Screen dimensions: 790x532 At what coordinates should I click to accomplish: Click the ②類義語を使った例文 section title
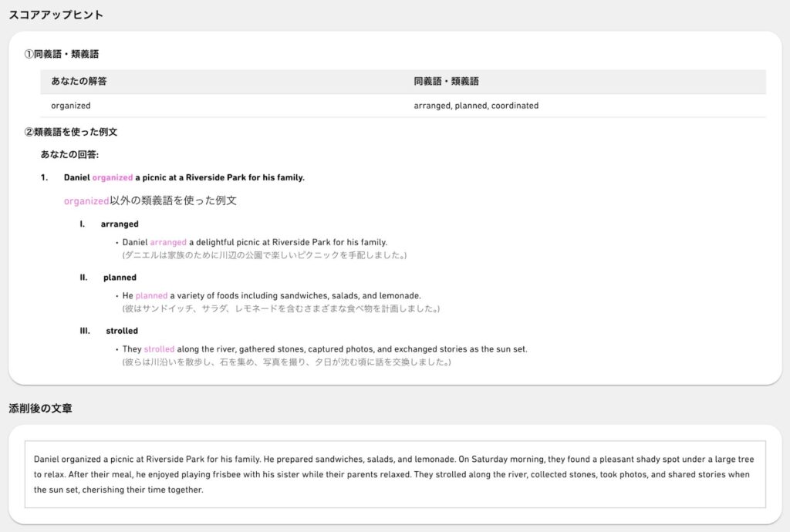[x=70, y=133]
